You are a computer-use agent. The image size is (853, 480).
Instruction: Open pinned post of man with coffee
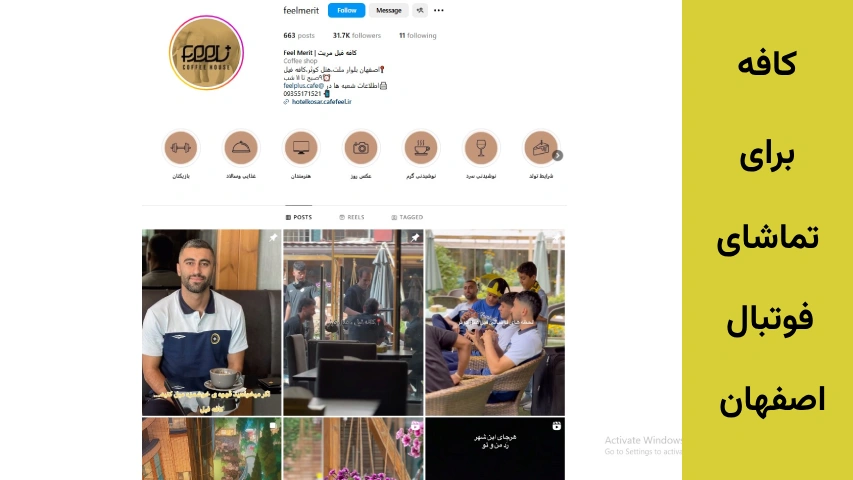(x=212, y=322)
